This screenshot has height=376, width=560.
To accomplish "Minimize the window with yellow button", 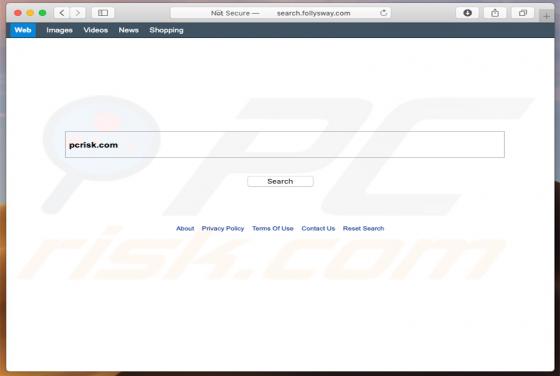I will point(30,13).
